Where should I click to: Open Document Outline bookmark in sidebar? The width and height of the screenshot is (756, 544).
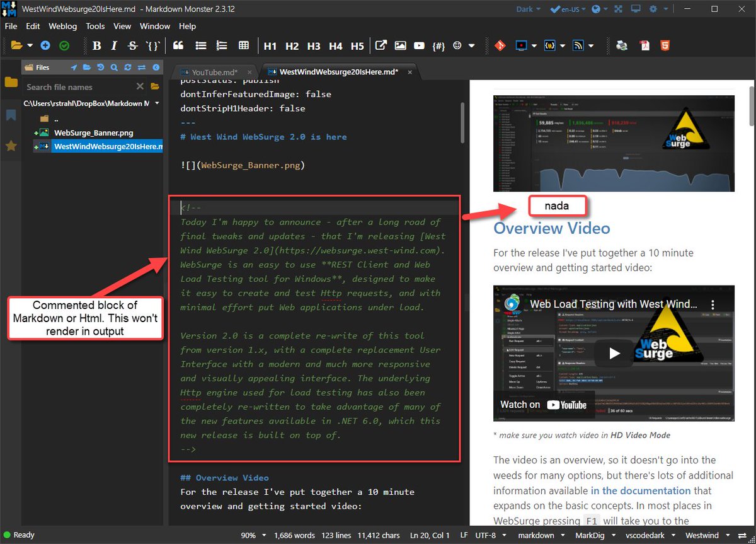tap(11, 115)
